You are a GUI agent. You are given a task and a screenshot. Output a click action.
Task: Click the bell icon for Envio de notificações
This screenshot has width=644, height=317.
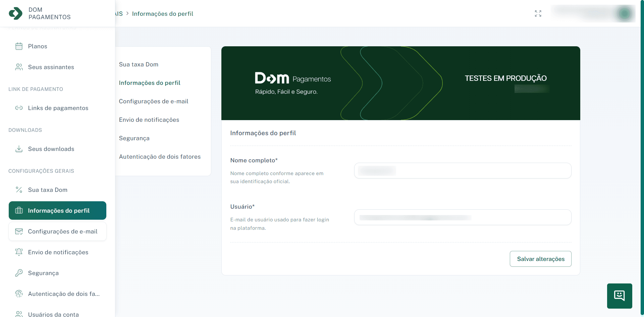(19, 252)
